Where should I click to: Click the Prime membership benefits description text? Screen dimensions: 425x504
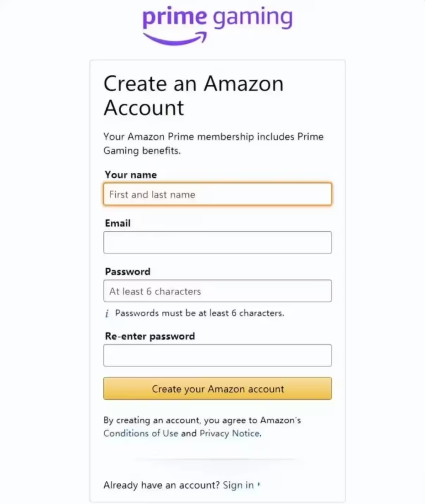[213, 144]
